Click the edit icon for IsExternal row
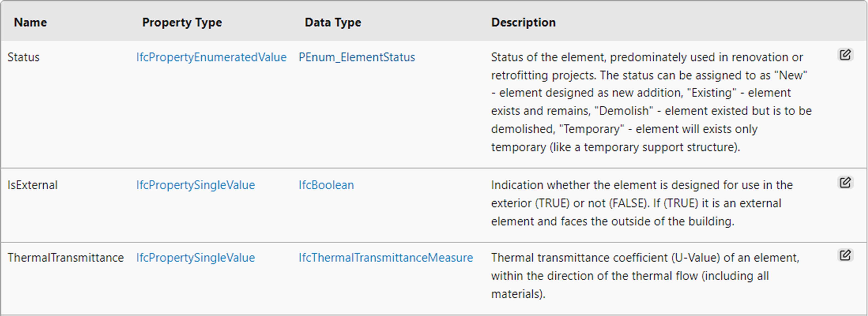The width and height of the screenshot is (868, 316). tap(845, 182)
